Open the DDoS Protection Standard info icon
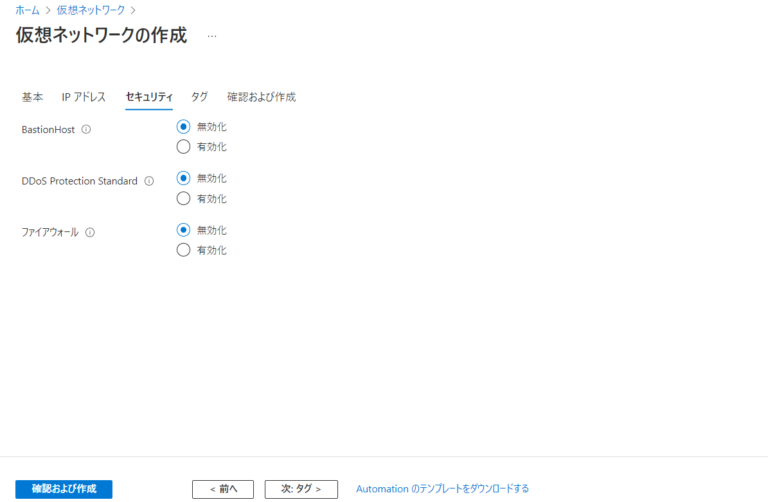This screenshot has height=502, width=768. click(149, 181)
